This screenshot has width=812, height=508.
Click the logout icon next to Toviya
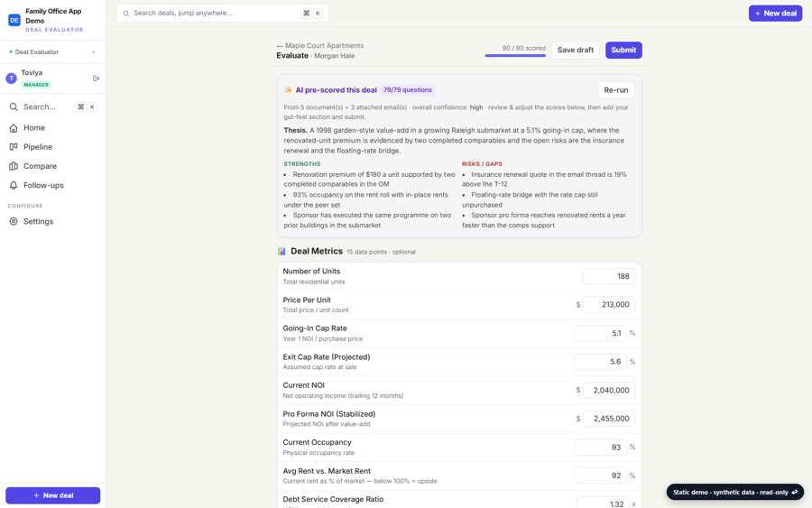[x=96, y=79]
